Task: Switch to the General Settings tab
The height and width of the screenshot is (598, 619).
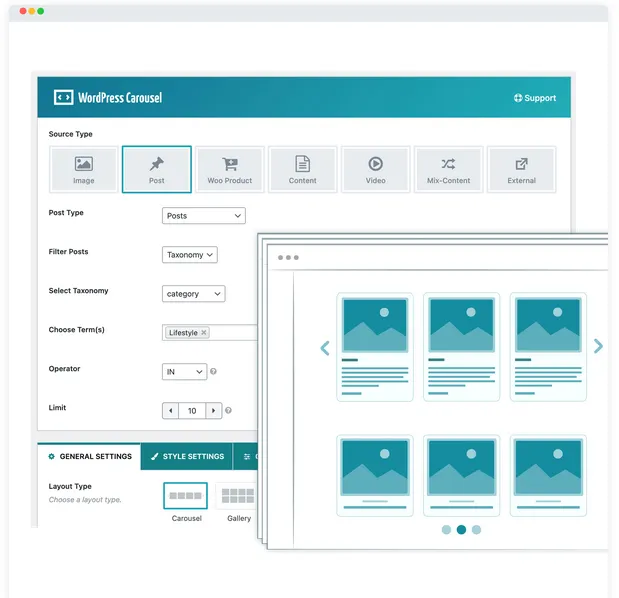Action: (89, 457)
